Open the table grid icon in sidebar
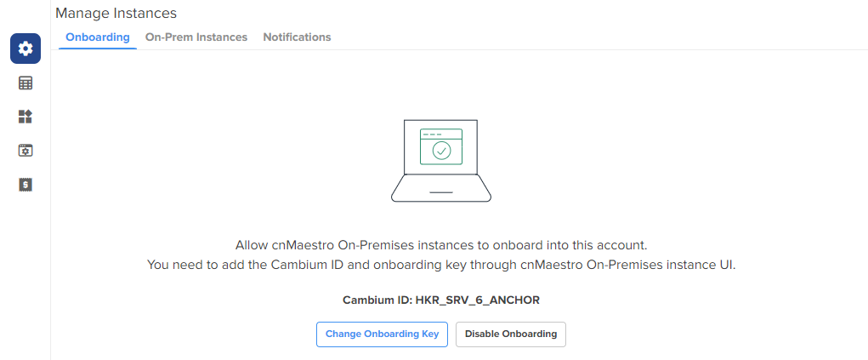This screenshot has height=360, width=868. click(26, 83)
